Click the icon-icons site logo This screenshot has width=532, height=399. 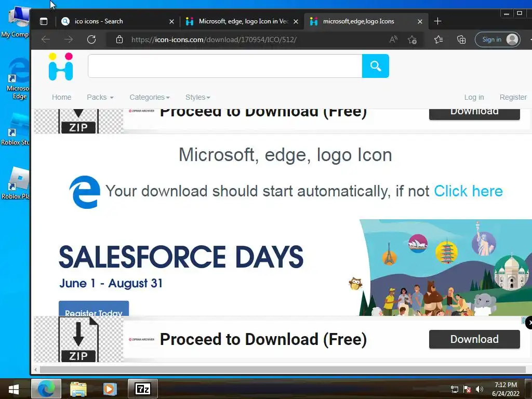61,66
